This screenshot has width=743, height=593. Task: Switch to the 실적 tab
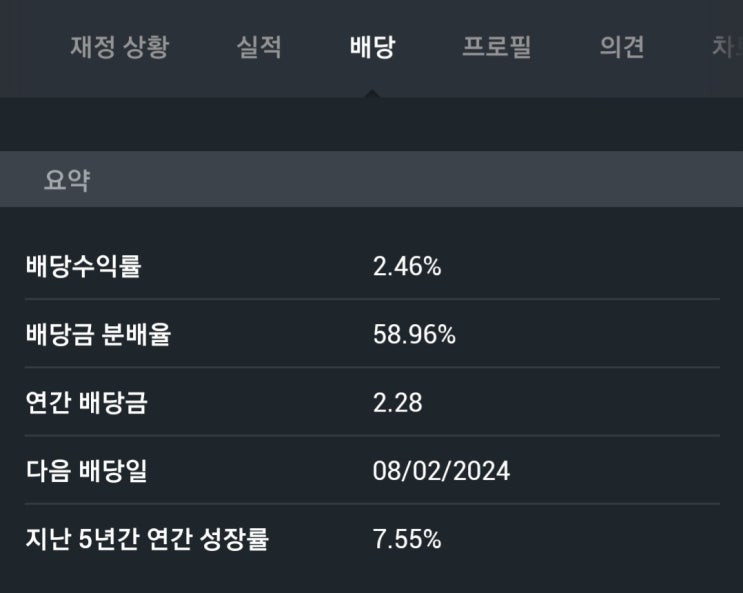point(259,47)
